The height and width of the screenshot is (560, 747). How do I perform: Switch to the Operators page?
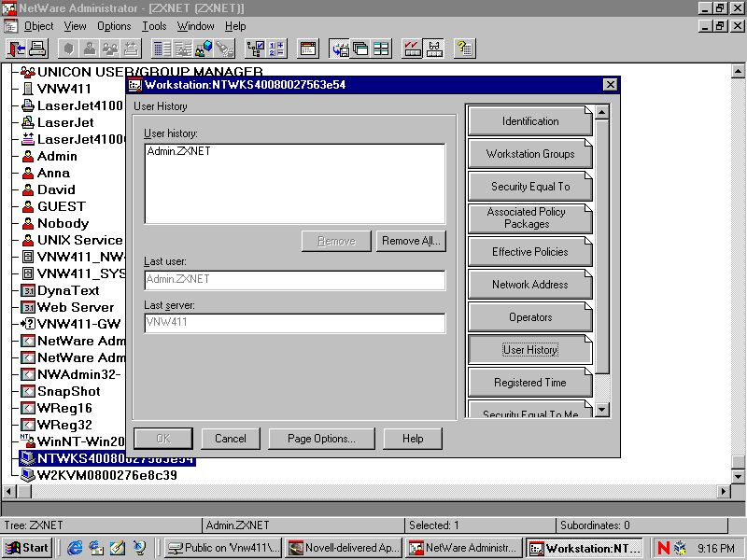coord(530,317)
